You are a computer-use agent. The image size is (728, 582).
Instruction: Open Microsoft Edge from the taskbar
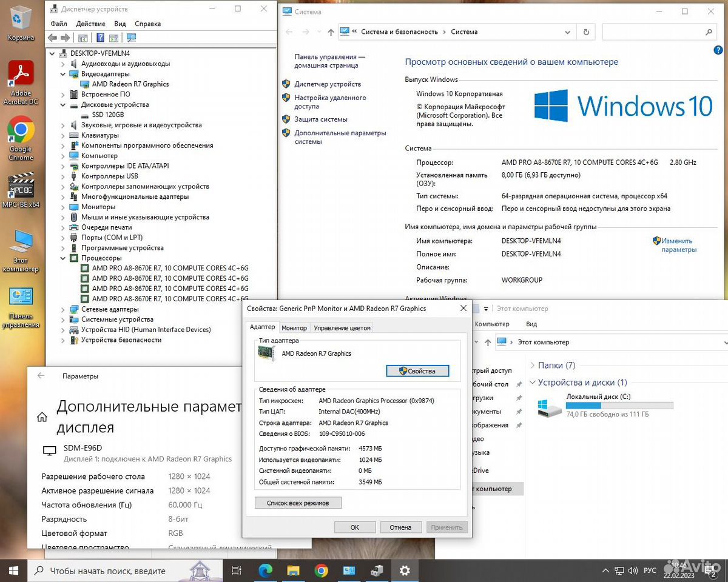(265, 570)
